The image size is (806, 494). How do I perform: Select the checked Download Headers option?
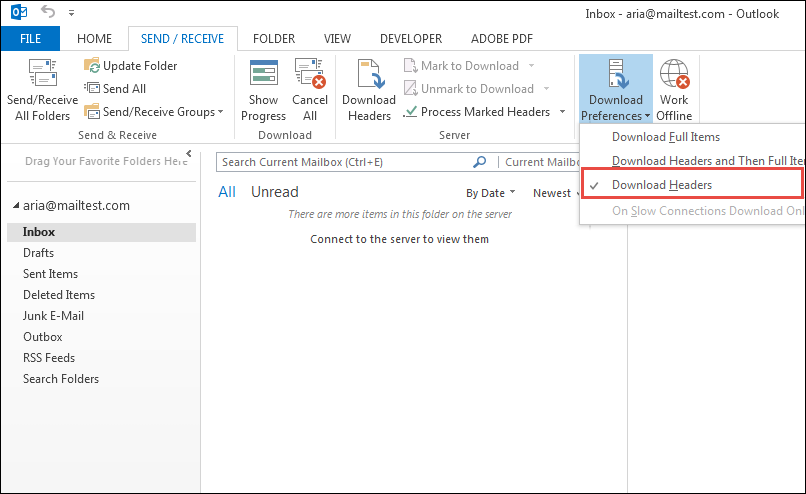pos(692,185)
